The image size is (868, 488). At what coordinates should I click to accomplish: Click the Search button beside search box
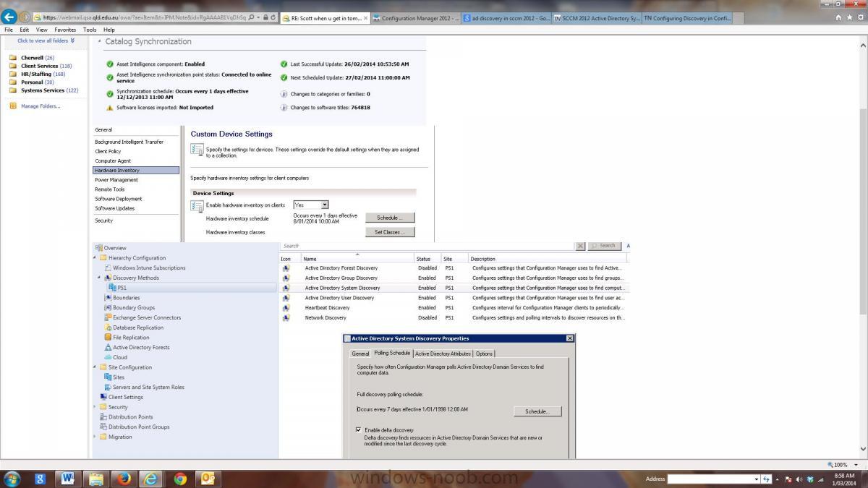[x=604, y=246]
